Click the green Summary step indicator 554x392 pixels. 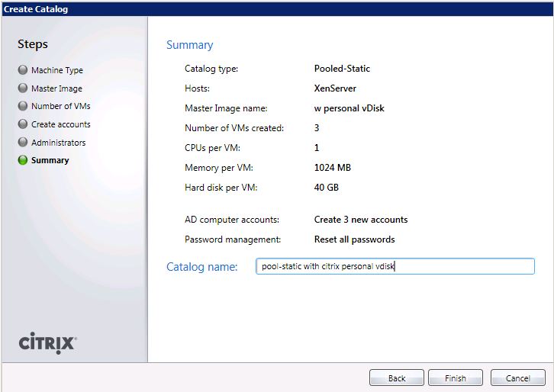(23, 160)
